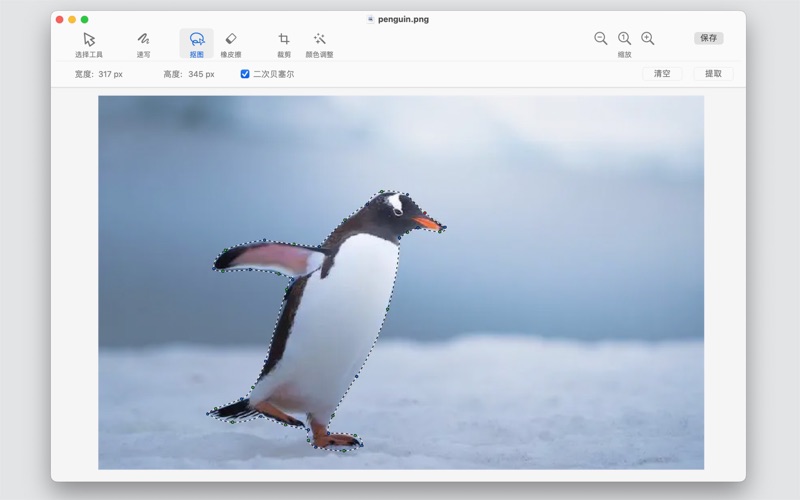Image resolution: width=800 pixels, height=500 pixels.
Task: Click the penguin's orange beak
Action: pyautogui.click(x=428, y=223)
